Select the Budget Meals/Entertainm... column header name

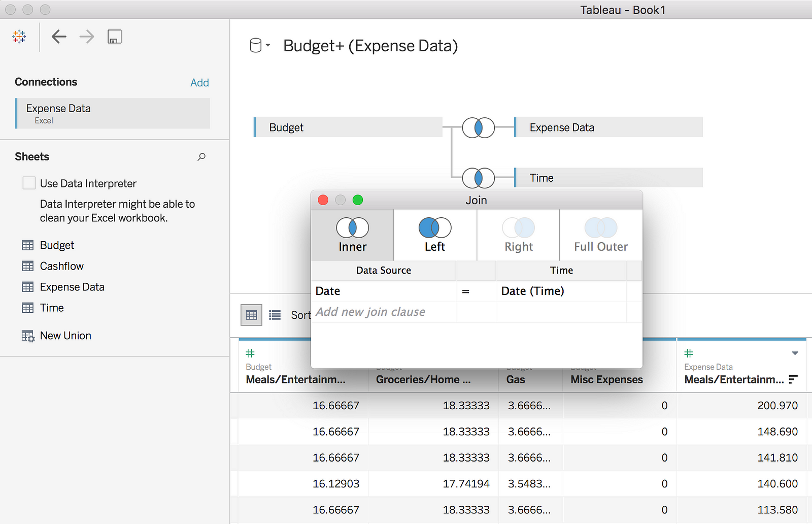coord(295,379)
